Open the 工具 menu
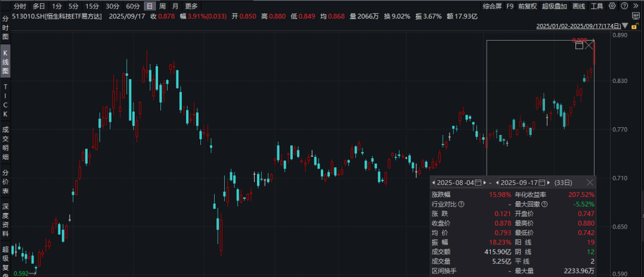Viewport: 644px width, 277px height. [x=597, y=6]
